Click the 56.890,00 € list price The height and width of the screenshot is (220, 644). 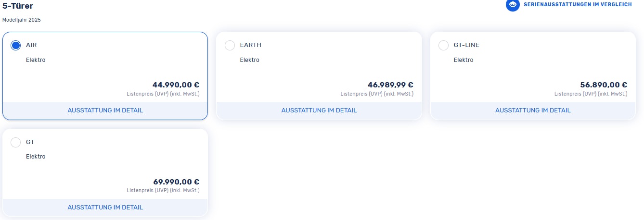604,85
